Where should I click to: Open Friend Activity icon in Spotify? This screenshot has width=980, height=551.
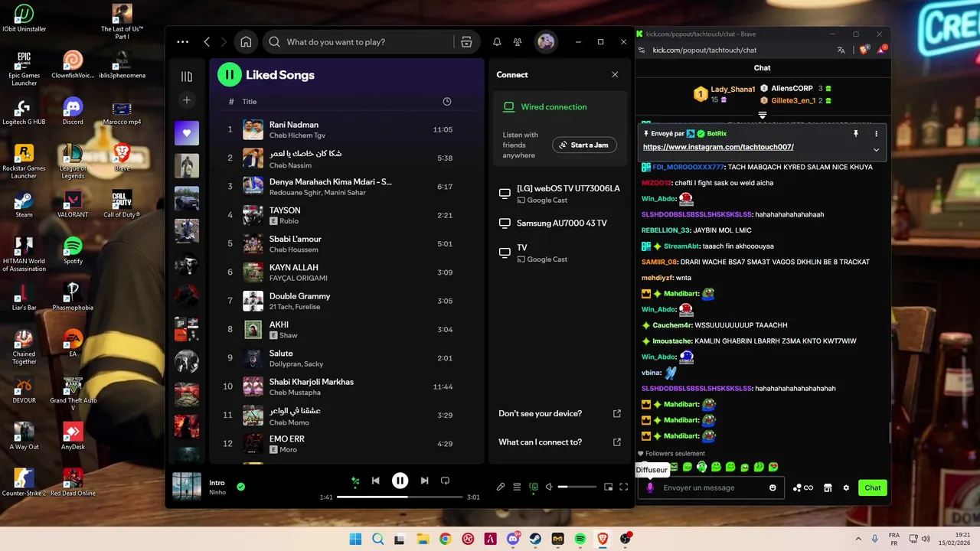518,42
